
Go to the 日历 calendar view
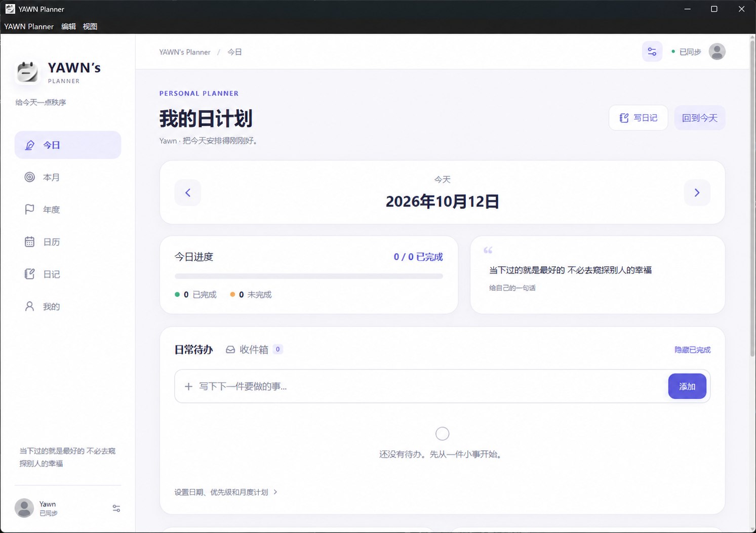pyautogui.click(x=68, y=242)
